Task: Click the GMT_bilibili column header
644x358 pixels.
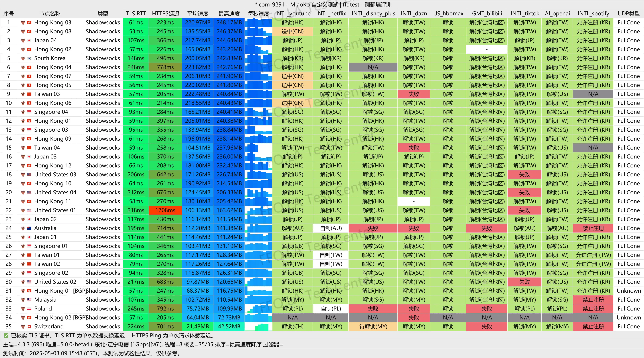Action: [487, 14]
